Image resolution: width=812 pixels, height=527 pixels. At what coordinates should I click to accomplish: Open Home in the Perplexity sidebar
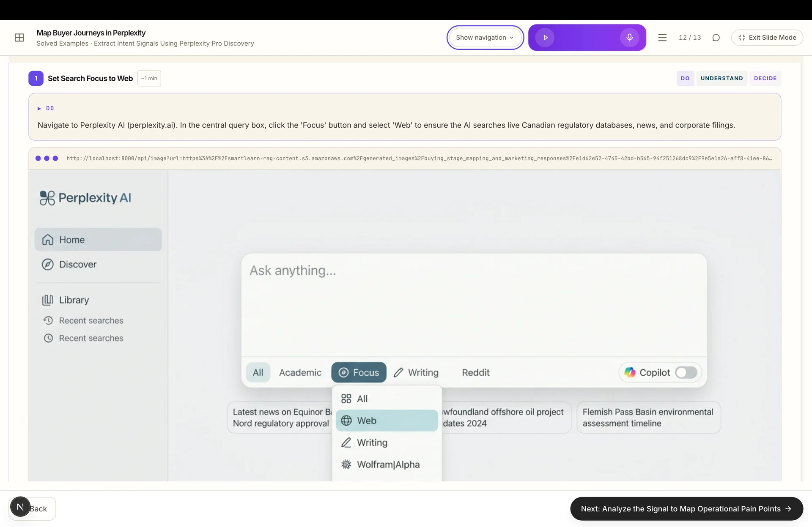[98, 240]
